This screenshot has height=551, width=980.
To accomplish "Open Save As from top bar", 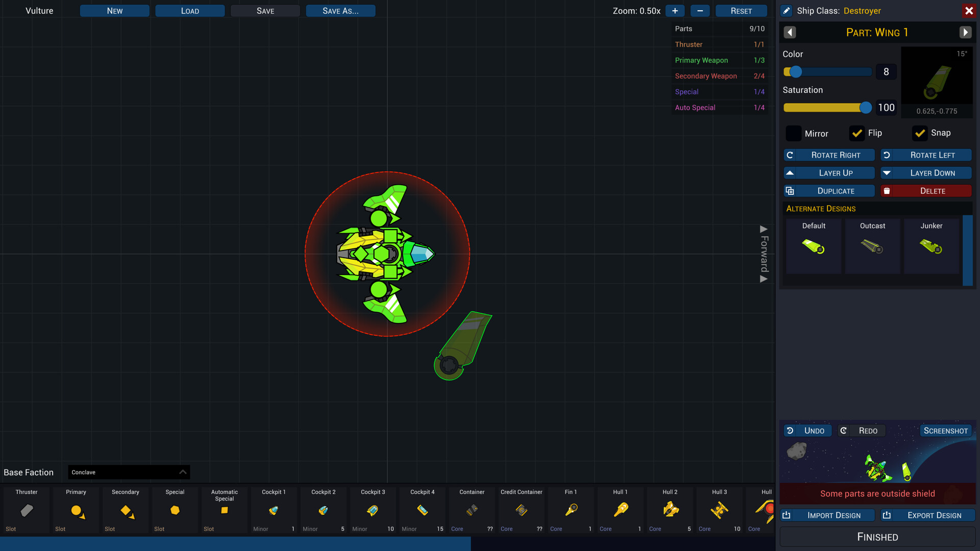I will pyautogui.click(x=340, y=11).
